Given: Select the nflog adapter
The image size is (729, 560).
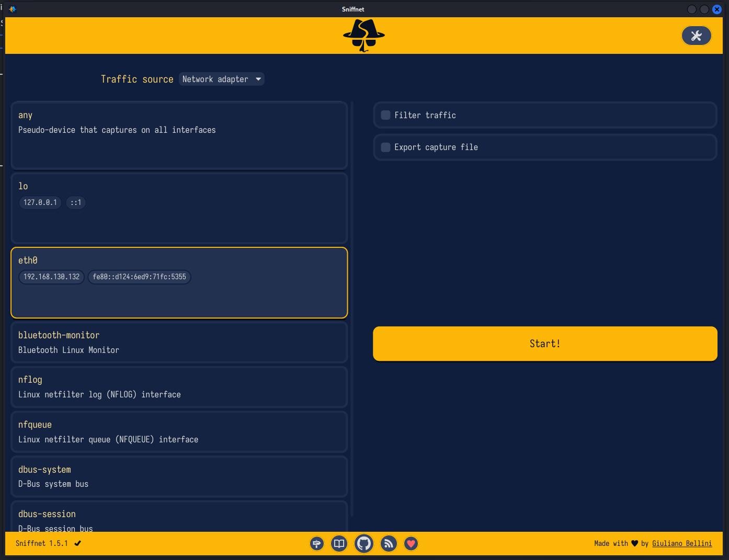Looking at the screenshot, I should [179, 387].
